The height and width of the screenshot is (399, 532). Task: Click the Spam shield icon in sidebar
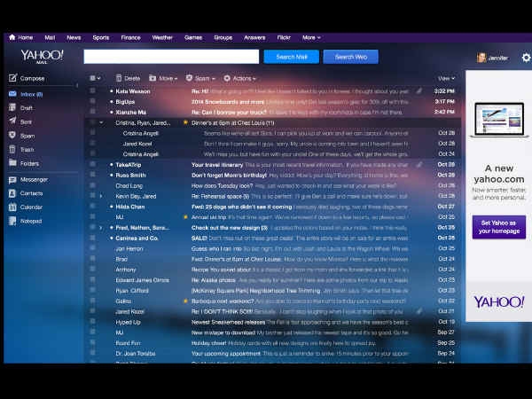(12, 136)
